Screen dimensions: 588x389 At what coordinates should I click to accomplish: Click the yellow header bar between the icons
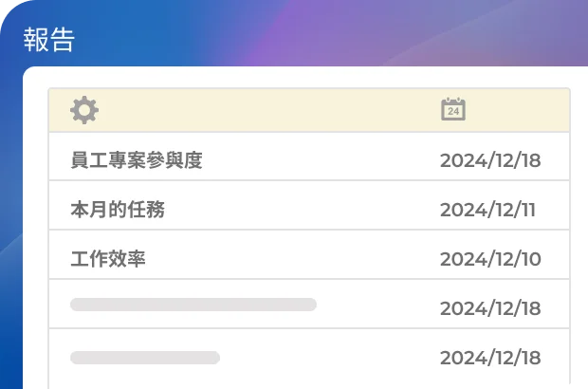(x=266, y=110)
